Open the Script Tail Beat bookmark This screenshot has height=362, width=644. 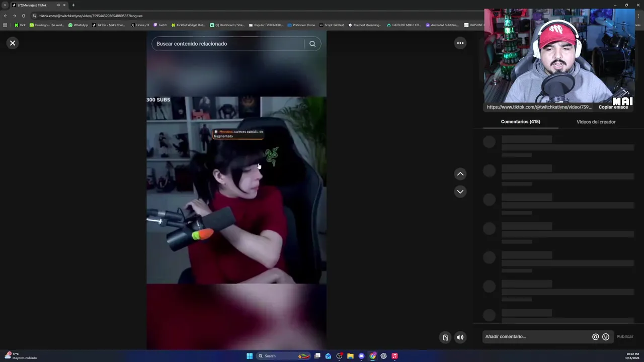click(332, 25)
